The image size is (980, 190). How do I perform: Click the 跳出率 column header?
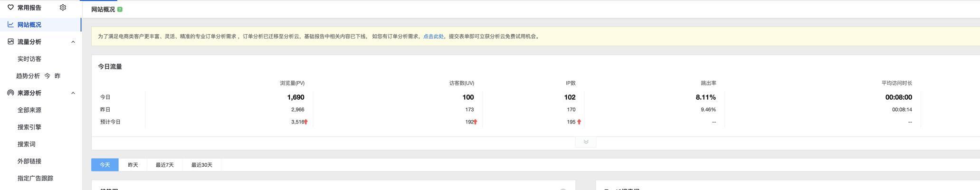(708, 83)
